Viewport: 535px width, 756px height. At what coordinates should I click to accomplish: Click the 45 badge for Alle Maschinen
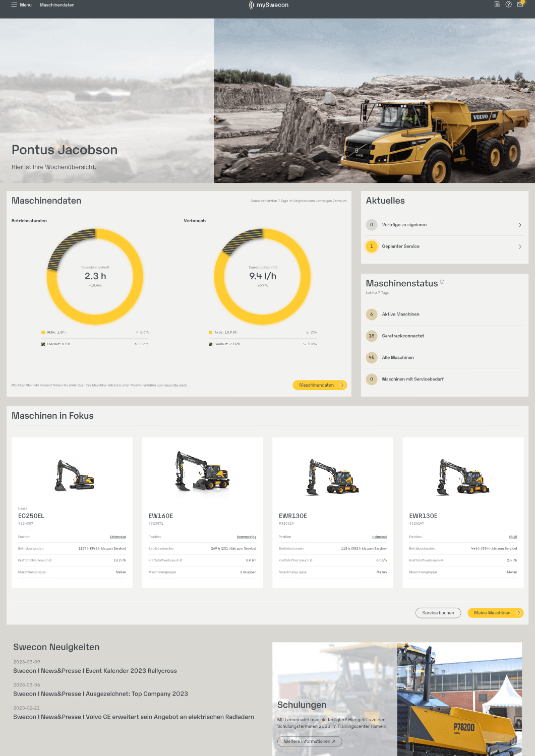(372, 358)
